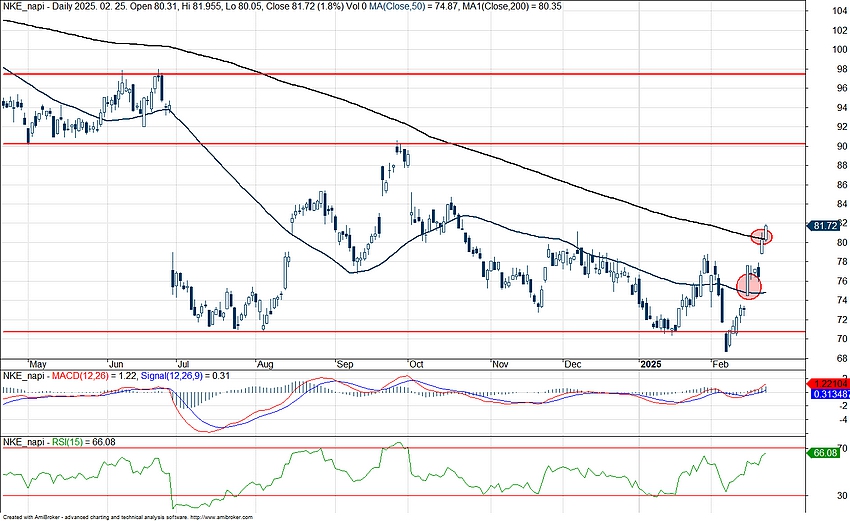The height and width of the screenshot is (521, 850).
Task: Click the Sep label on time axis
Action: tap(345, 364)
